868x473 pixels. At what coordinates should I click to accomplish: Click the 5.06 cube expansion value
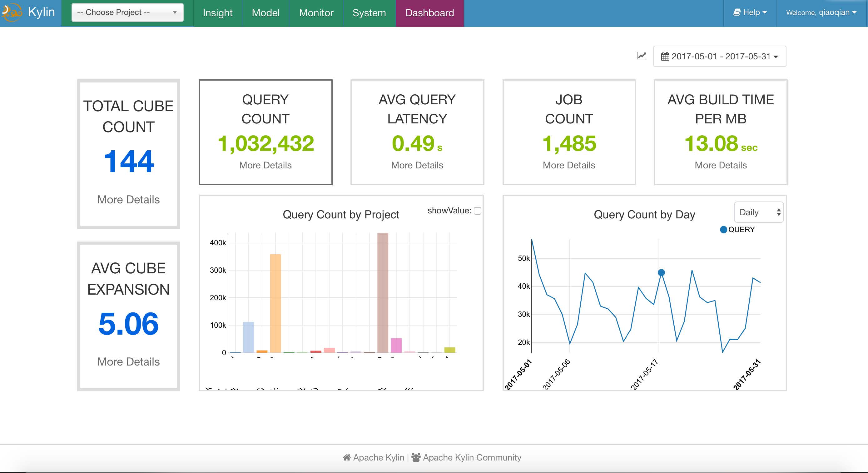click(x=128, y=324)
